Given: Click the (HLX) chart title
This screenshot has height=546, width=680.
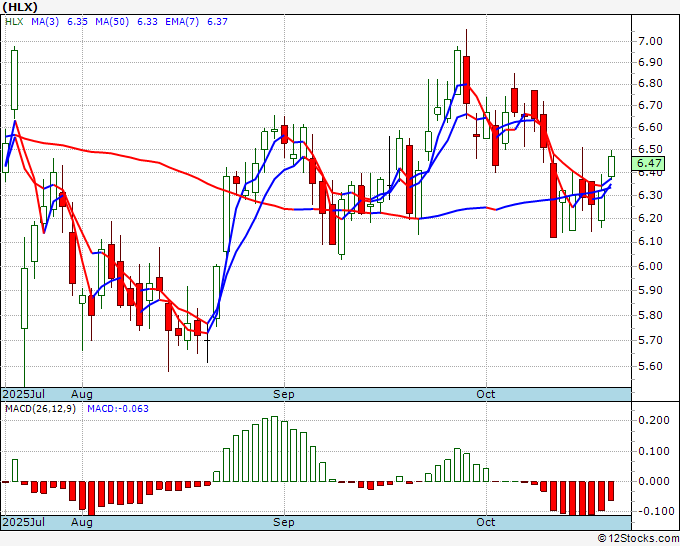Looking at the screenshot, I should 20,7.
